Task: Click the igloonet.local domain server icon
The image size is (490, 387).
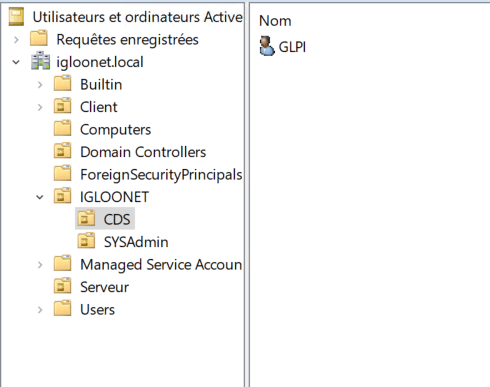Action: 41,61
